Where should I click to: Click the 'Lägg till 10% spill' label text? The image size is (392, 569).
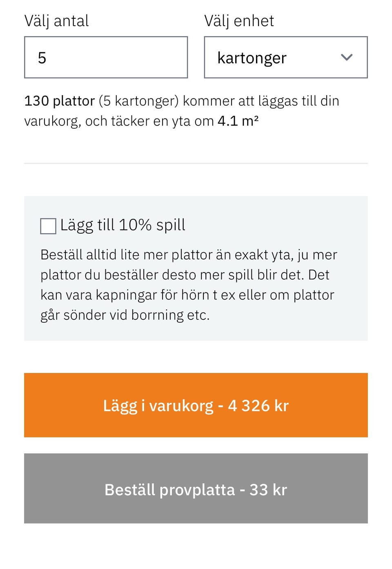pos(122,225)
